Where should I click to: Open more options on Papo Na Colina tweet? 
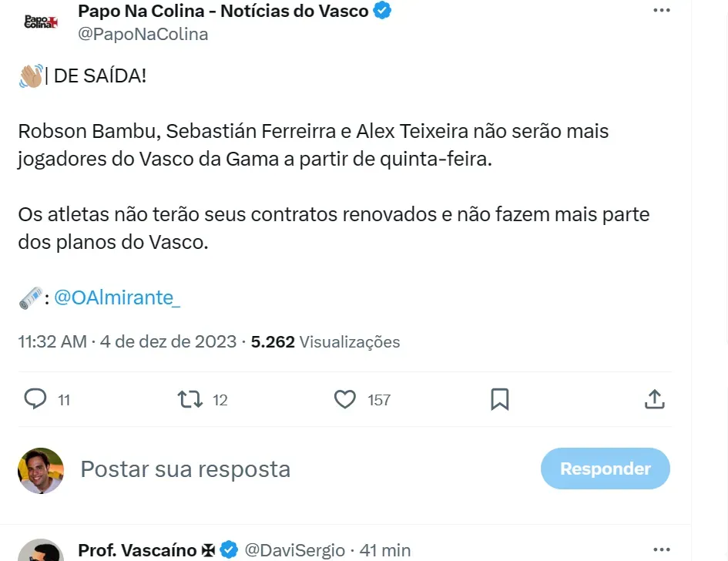click(x=661, y=11)
